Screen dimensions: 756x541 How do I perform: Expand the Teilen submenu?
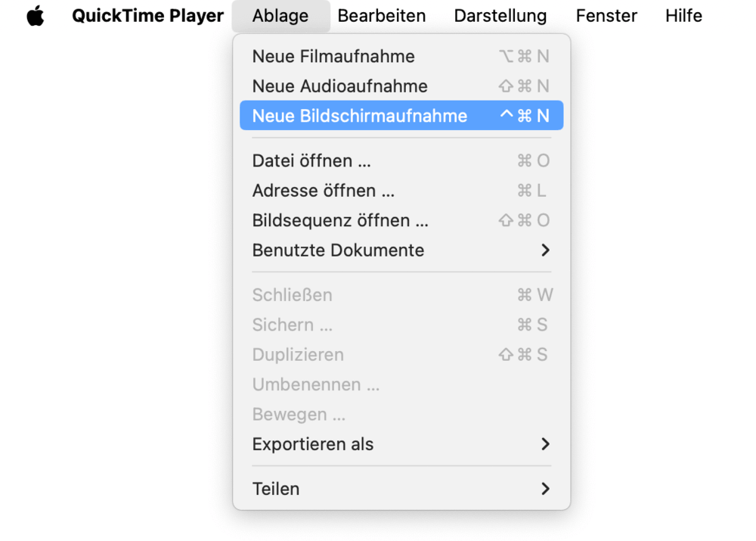[276, 489]
